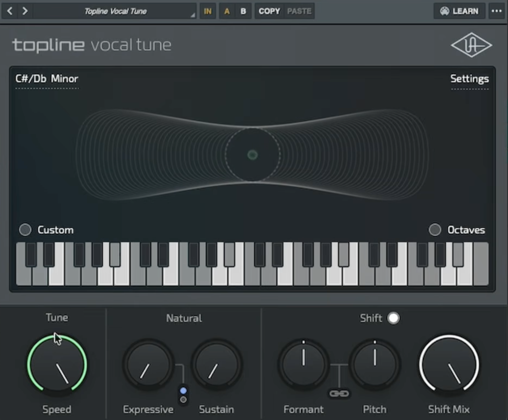Enable the Custom scale toggle

coord(25,230)
